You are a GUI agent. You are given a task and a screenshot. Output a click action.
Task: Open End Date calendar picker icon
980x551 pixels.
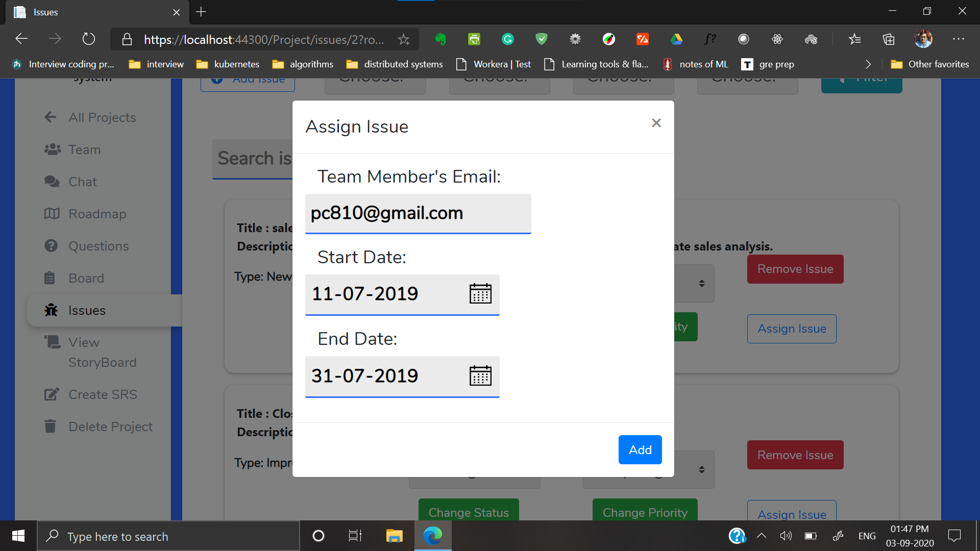coord(480,376)
